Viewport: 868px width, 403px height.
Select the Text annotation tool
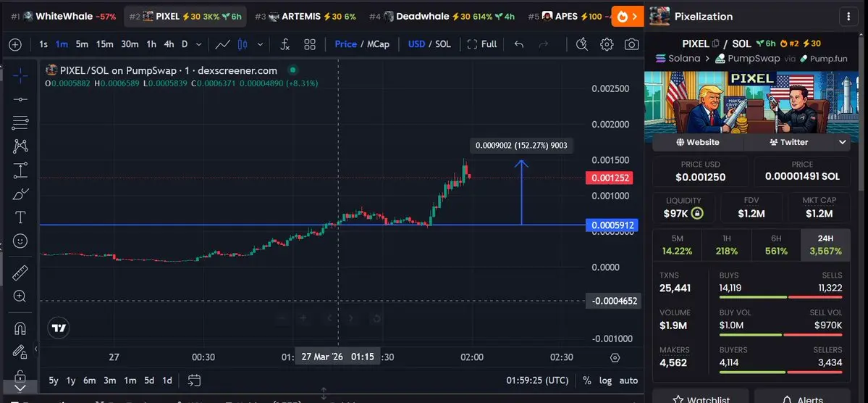click(20, 218)
